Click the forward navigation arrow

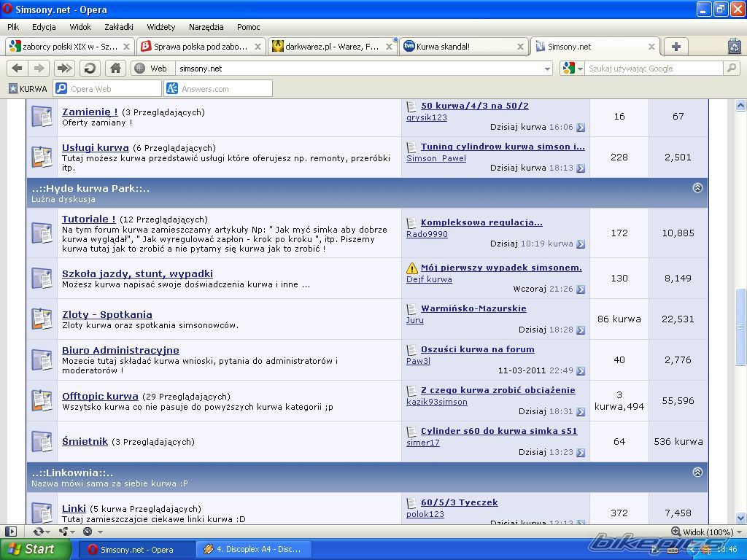(39, 68)
